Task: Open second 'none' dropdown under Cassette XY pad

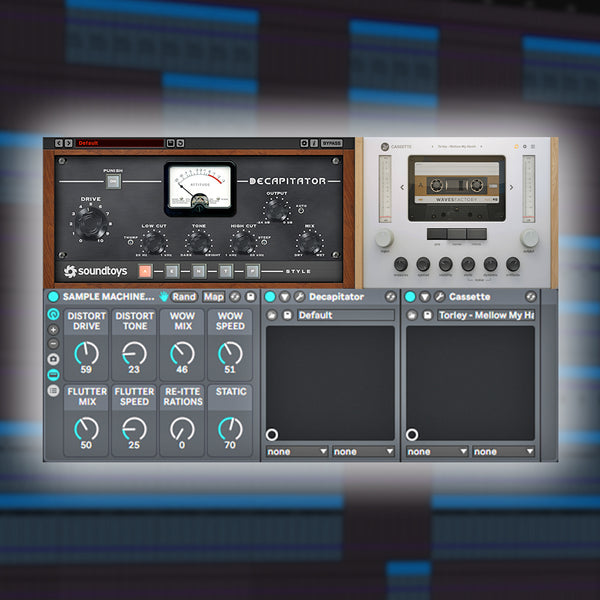Action: tap(503, 452)
